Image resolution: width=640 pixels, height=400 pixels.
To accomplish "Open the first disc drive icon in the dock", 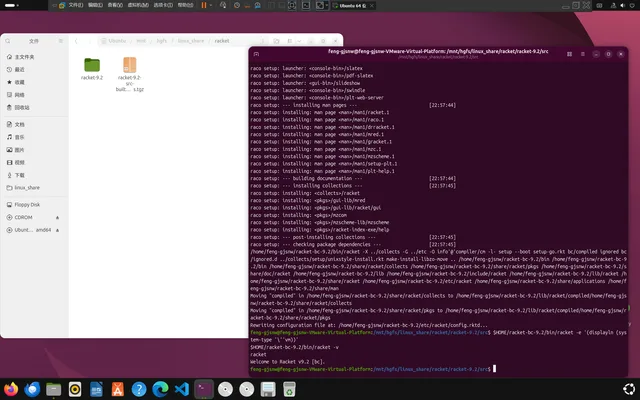I will [225, 389].
